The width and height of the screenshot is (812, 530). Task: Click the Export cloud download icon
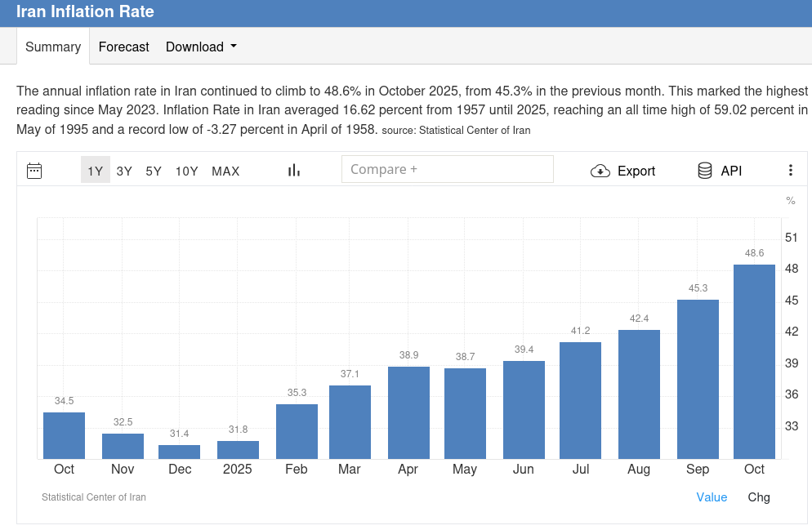[x=600, y=171]
